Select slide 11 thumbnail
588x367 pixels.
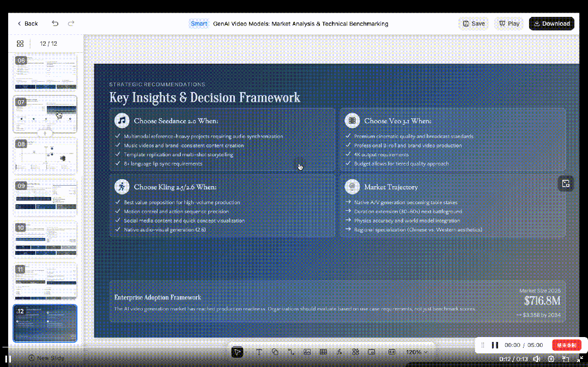(45, 281)
